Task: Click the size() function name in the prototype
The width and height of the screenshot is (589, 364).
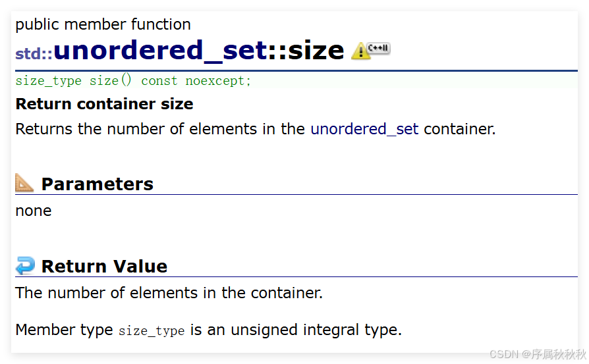Action: coord(111,81)
